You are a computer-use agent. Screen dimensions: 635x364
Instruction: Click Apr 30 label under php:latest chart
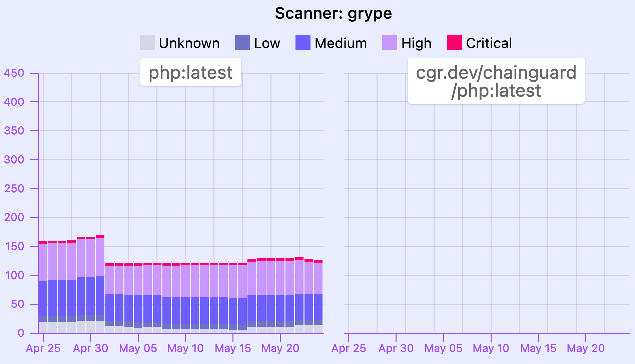click(90, 348)
